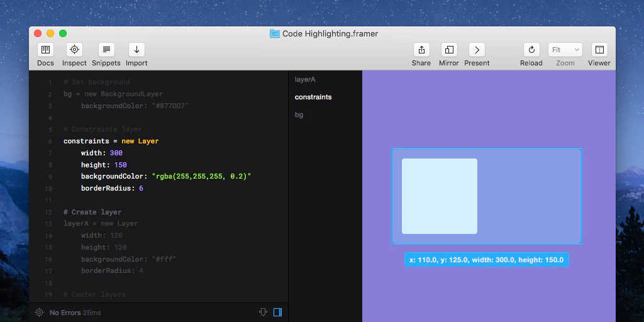The height and width of the screenshot is (322, 644).
Task: Toggle the auto-refresh icon in status bar
Action: pos(263,312)
